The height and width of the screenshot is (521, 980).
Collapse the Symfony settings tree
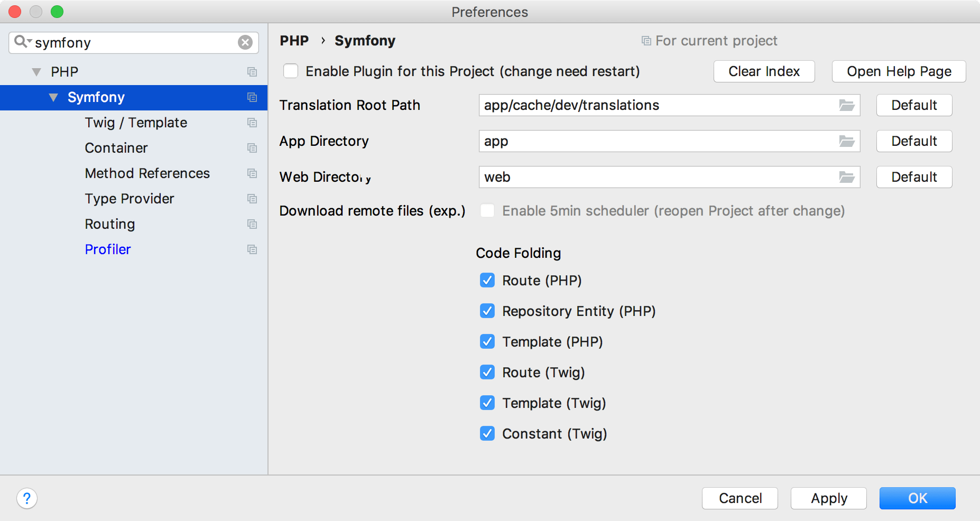53,97
